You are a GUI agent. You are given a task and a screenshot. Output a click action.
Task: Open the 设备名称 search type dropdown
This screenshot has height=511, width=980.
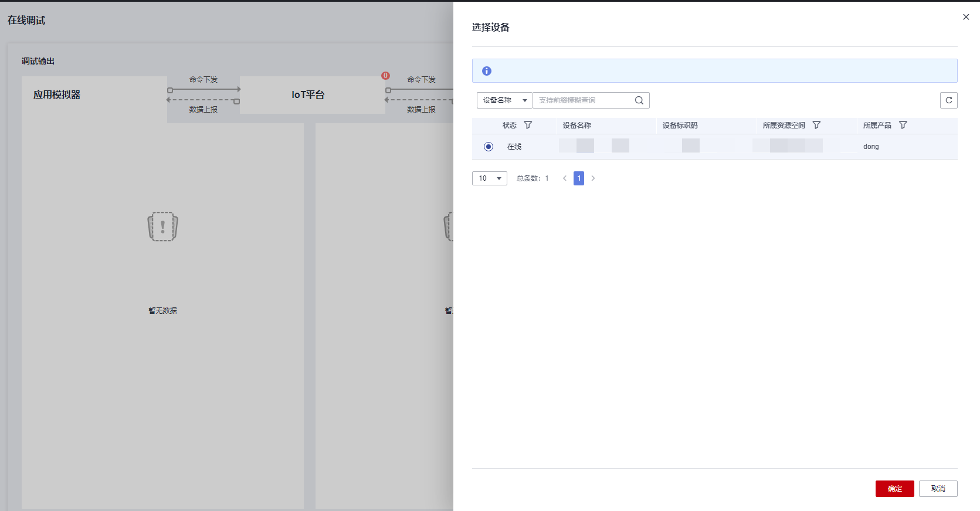[x=505, y=100]
